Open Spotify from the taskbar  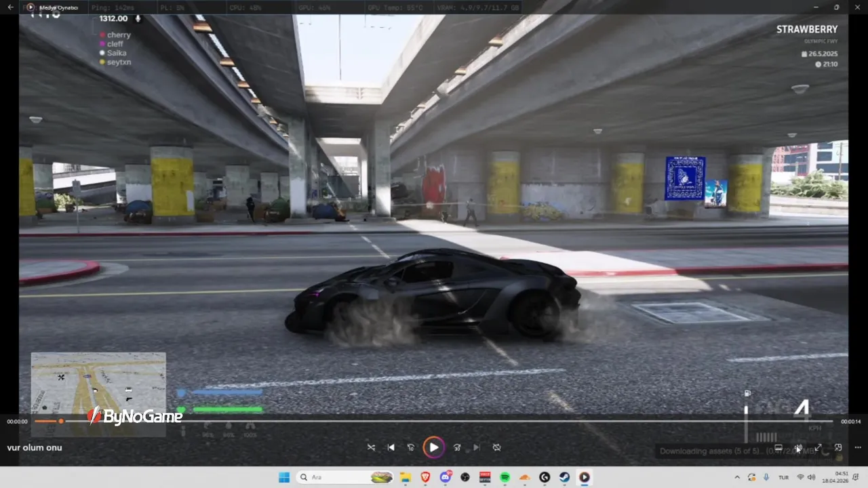tap(505, 477)
